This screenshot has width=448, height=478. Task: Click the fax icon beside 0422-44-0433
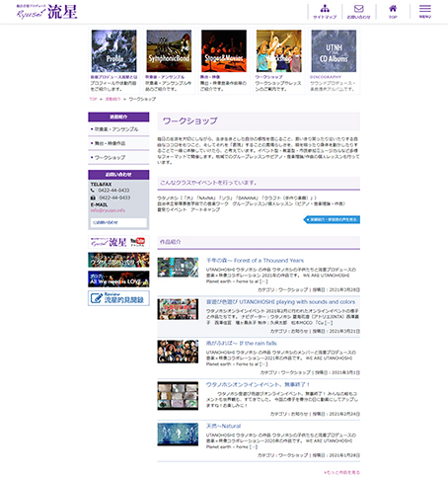point(93,198)
